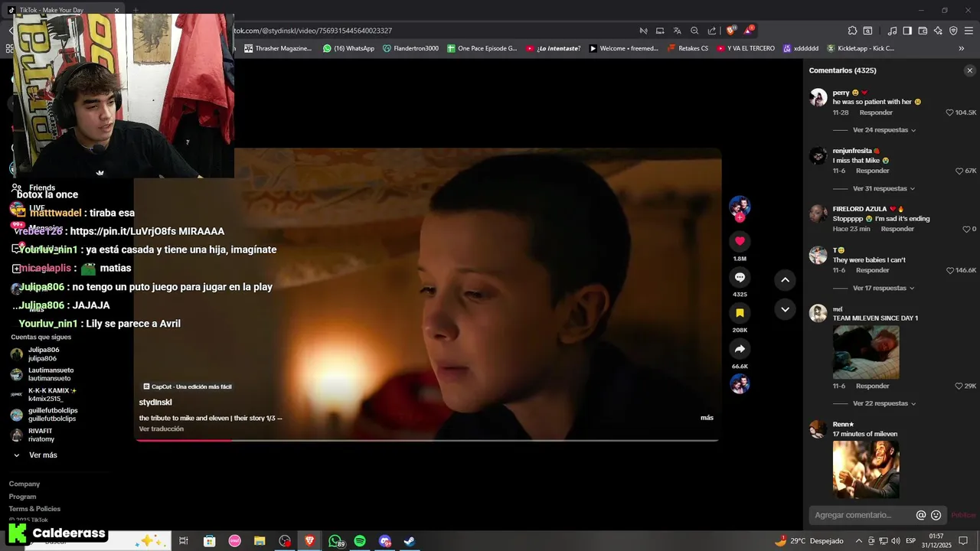Open the Brave Wallet icon
This screenshot has width=980, height=551.
pyautogui.click(x=923, y=31)
